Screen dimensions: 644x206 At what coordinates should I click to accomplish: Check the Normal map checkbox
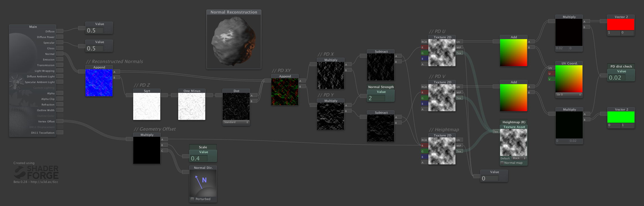click(502, 163)
